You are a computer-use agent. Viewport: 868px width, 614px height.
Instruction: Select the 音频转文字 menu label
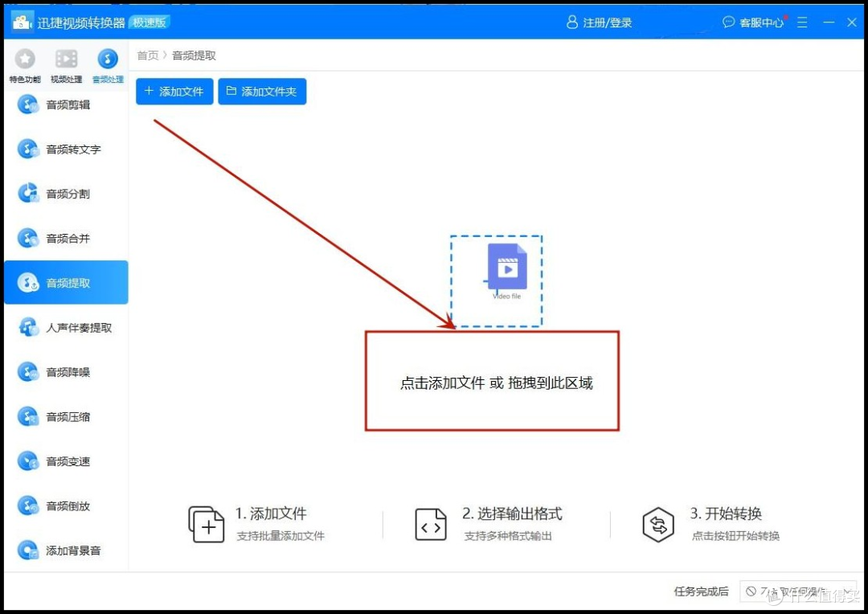[x=74, y=149]
